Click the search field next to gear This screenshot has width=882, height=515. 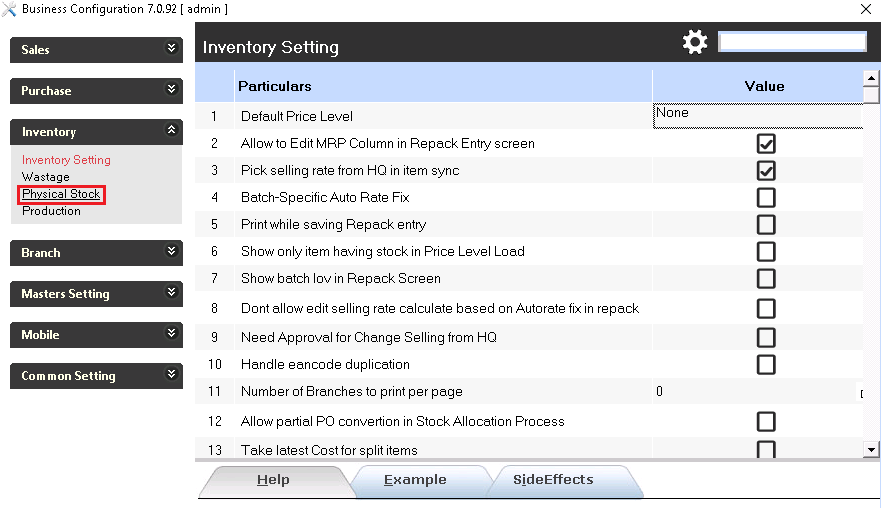792,42
